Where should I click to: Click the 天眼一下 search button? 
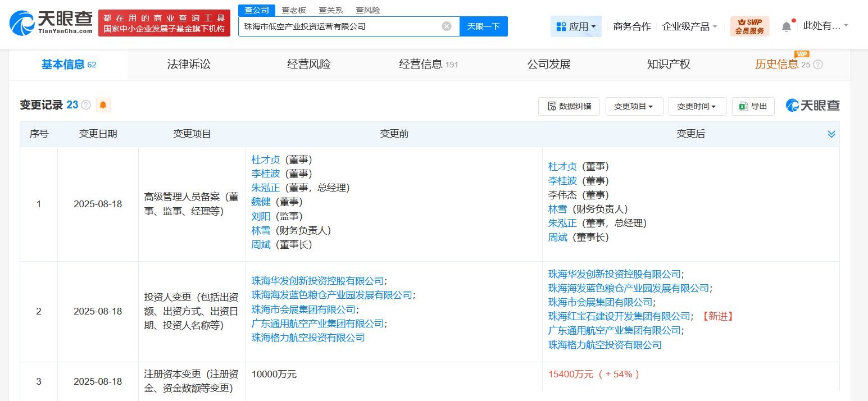(484, 26)
